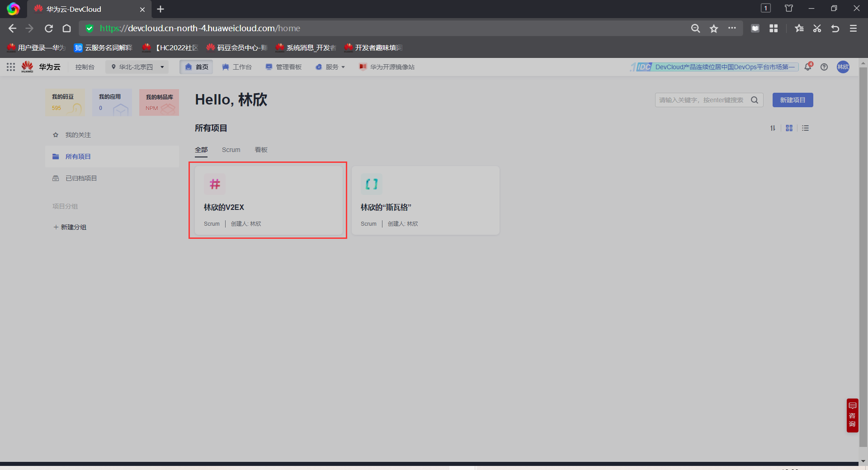Click the browser undo close icon
868x470 pixels.
click(835, 28)
